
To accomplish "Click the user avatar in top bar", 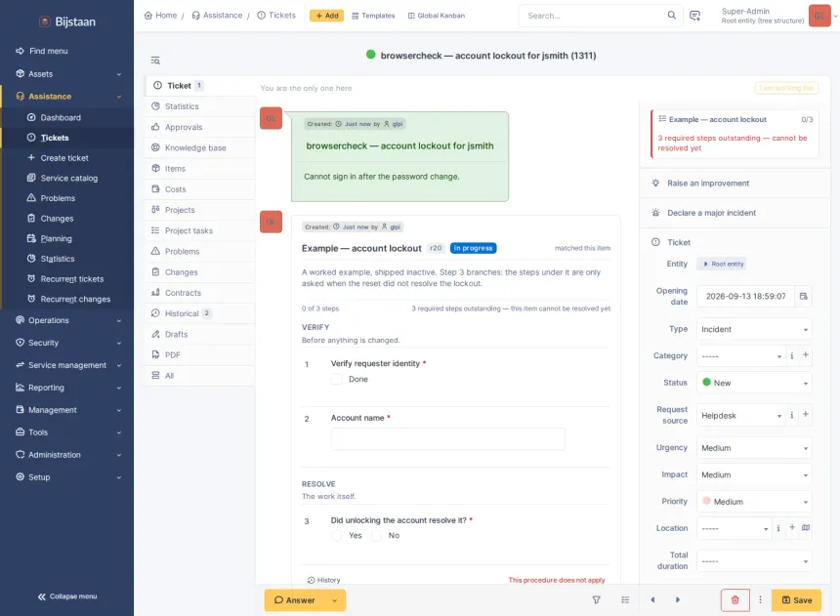I will [x=819, y=16].
